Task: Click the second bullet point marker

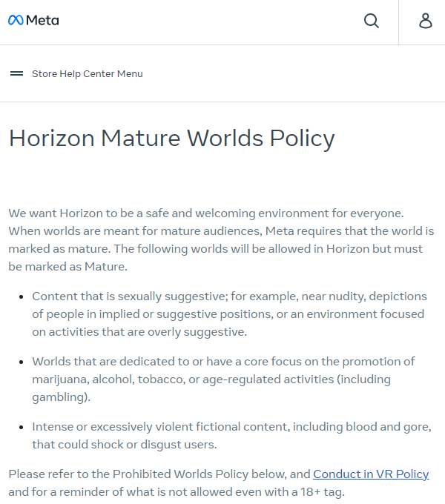Action: (x=22, y=362)
